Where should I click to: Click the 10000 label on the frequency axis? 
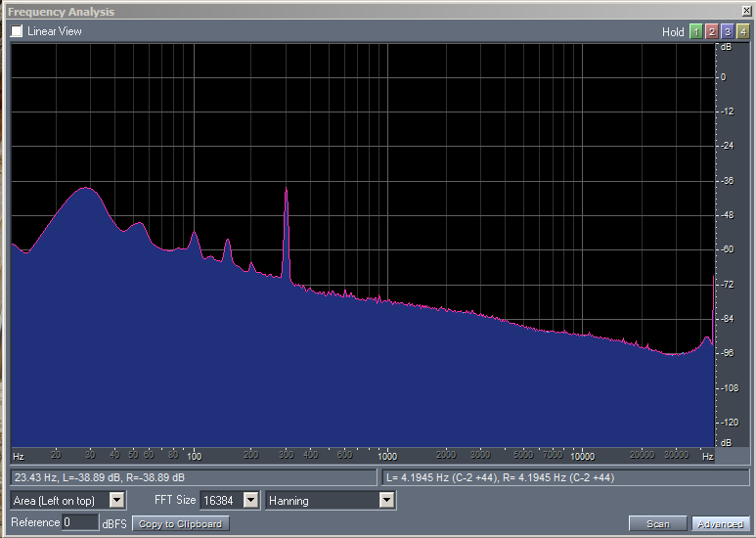(583, 456)
